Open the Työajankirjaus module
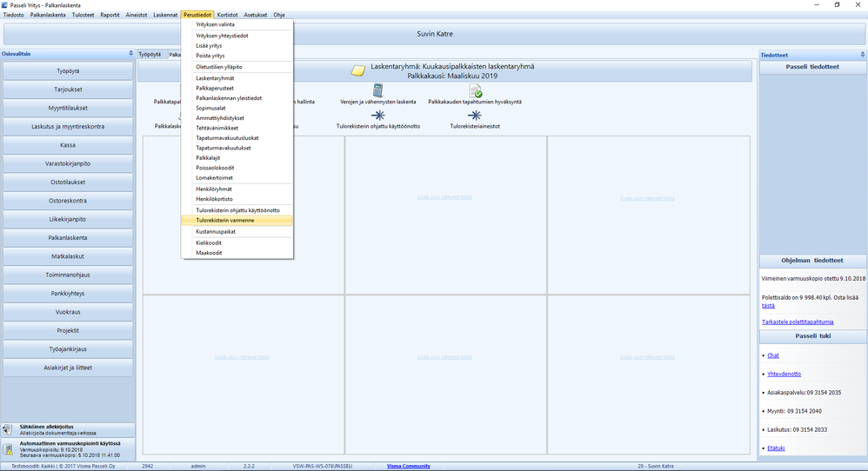 tap(68, 349)
